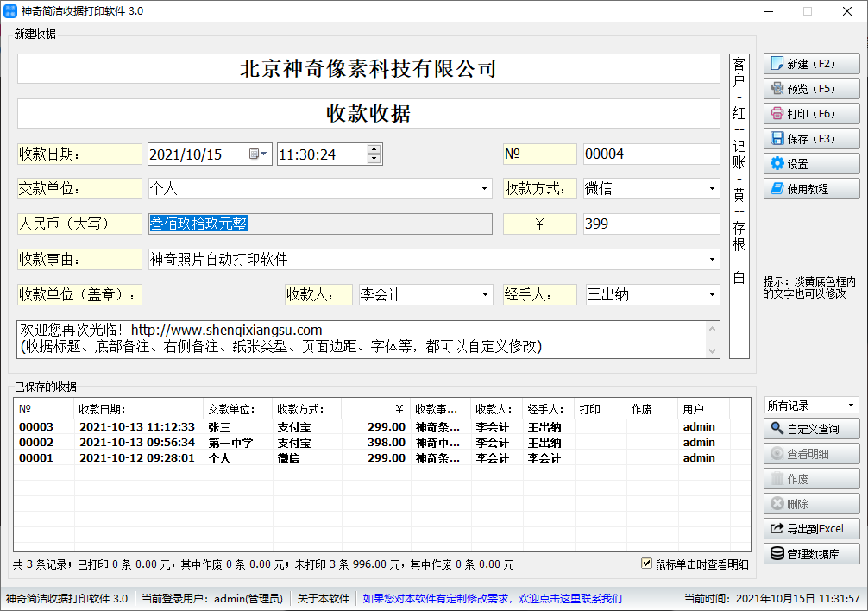Click the 收款收据 receipt title field
The height and width of the screenshot is (611, 868).
pos(368,113)
